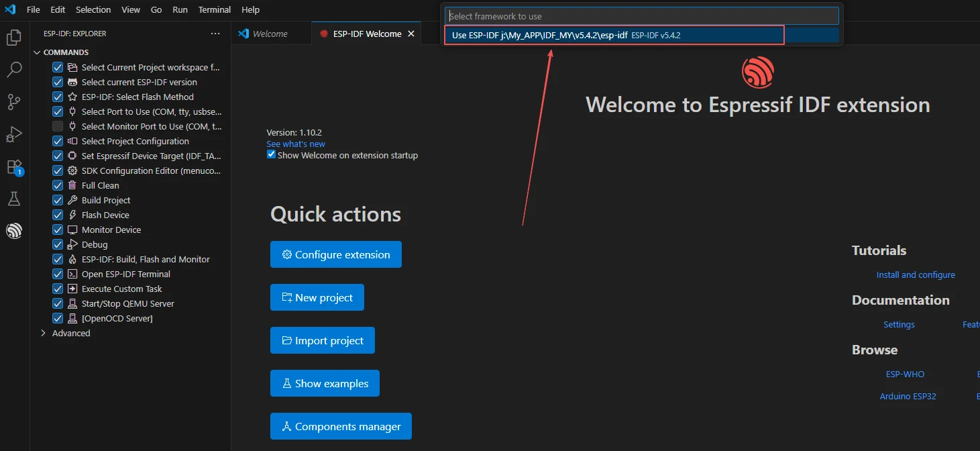
Task: Open the Extensions view icon
Action: coord(14,166)
